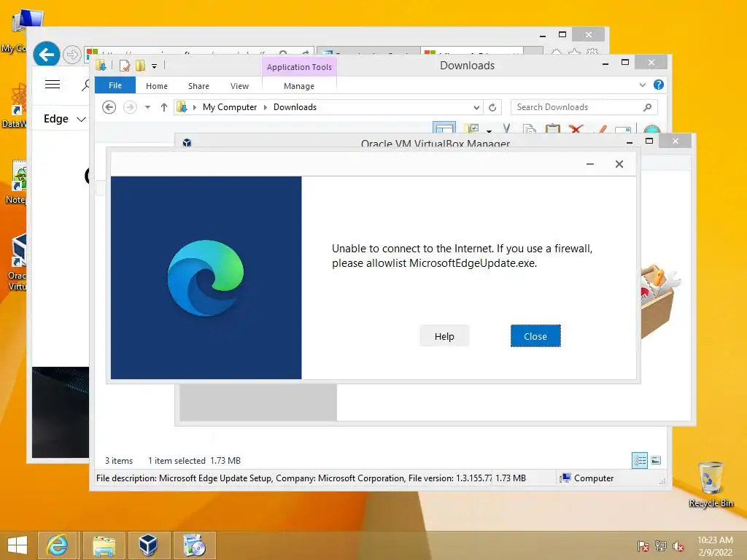
Task: Expand the Edge dropdown on the web page
Action: 65,119
